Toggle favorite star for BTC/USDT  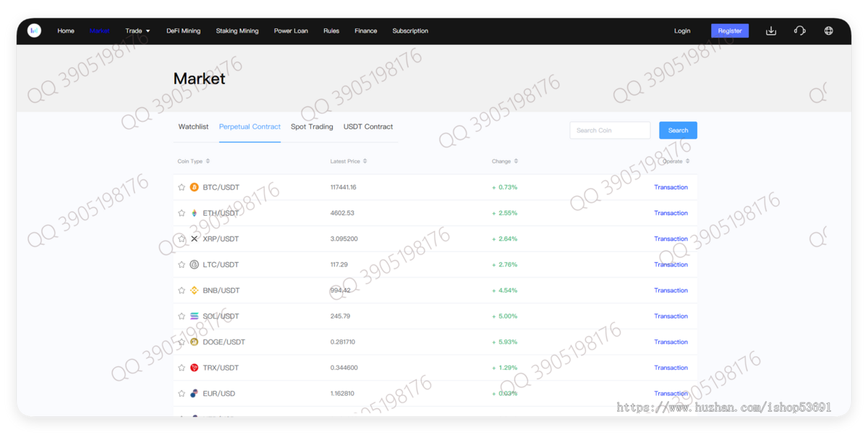[x=182, y=187]
